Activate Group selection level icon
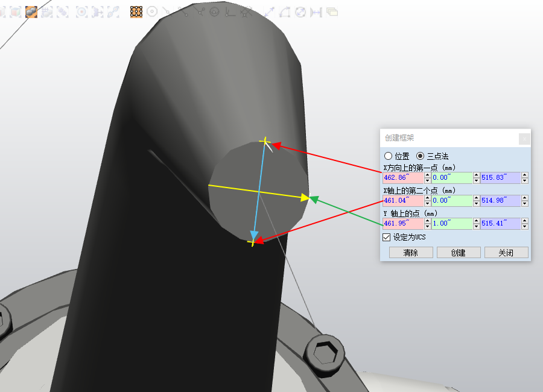This screenshot has width=543, height=392. (x=62, y=12)
